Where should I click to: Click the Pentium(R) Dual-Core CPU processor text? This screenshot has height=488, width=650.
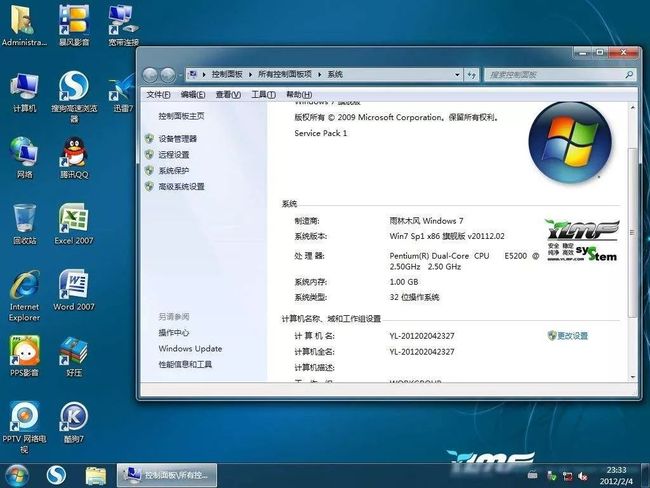click(464, 261)
